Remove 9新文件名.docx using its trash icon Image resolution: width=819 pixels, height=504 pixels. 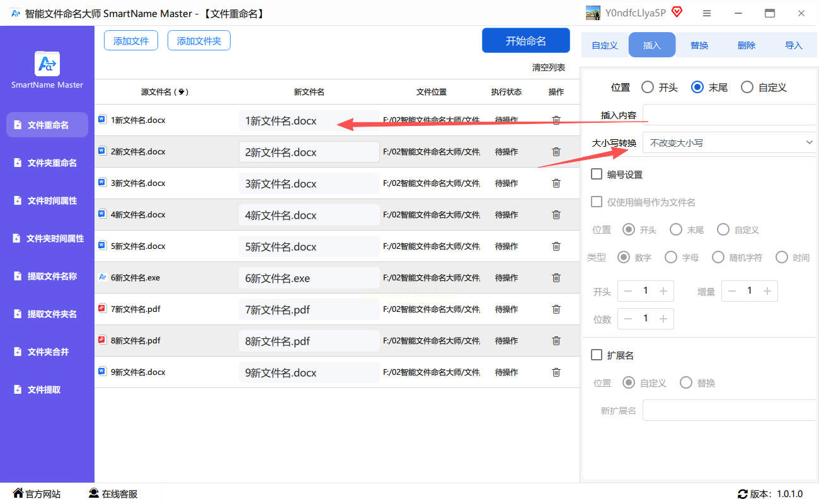tap(556, 372)
